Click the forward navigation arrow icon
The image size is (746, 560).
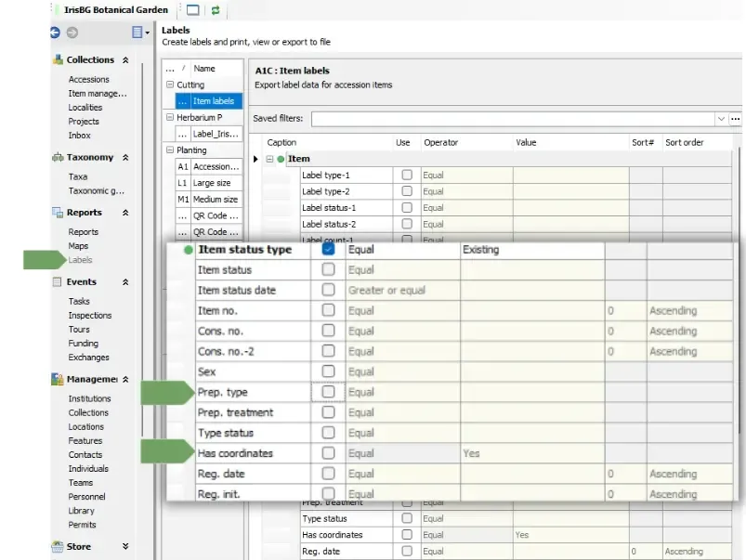pyautogui.click(x=72, y=33)
